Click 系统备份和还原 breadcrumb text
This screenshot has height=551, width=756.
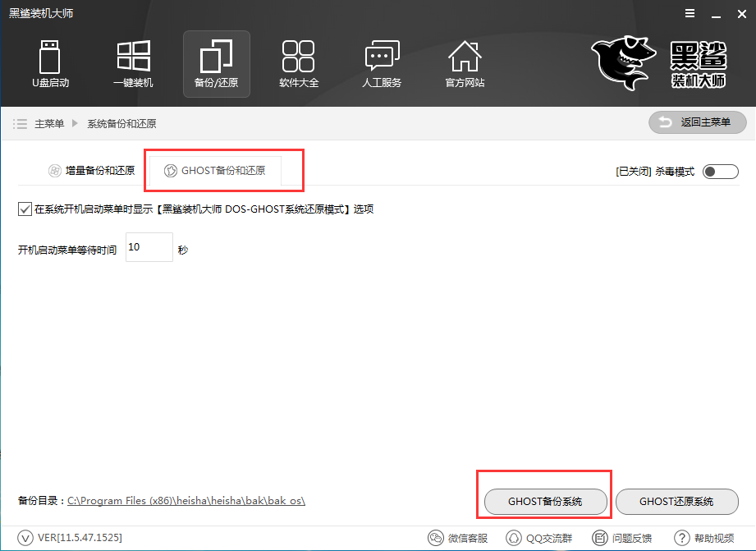121,124
